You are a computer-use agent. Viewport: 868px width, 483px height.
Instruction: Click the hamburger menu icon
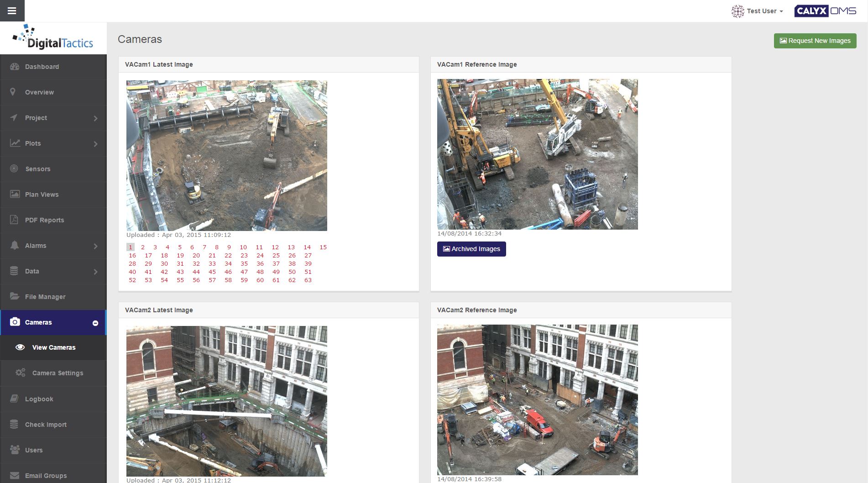(12, 10)
